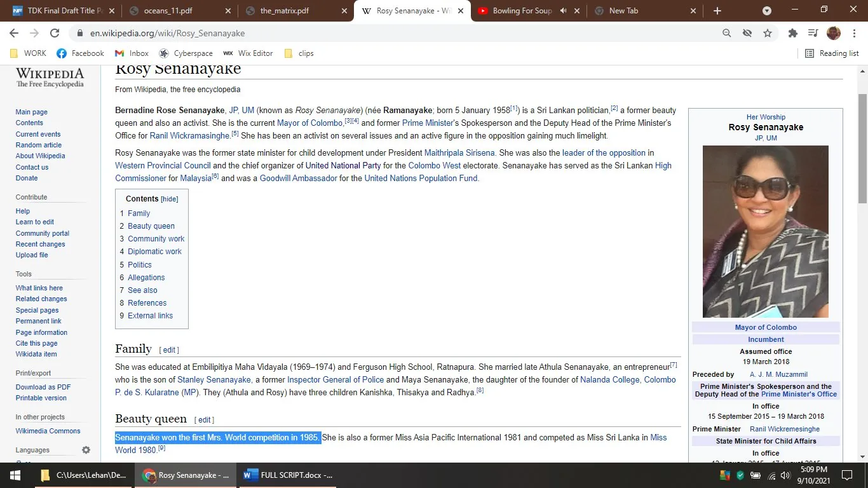Click the volume icon to adjust sound
The width and height of the screenshot is (868, 488).
784,475
